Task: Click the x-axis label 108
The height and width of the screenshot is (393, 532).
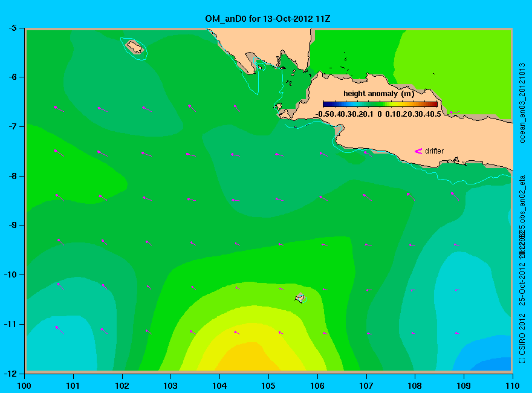Action: tap(415, 386)
